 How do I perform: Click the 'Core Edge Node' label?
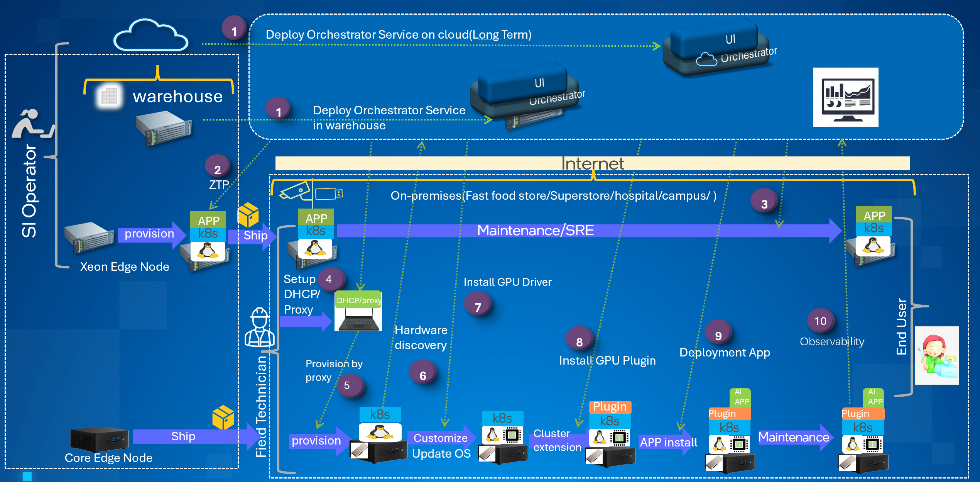coord(108,458)
